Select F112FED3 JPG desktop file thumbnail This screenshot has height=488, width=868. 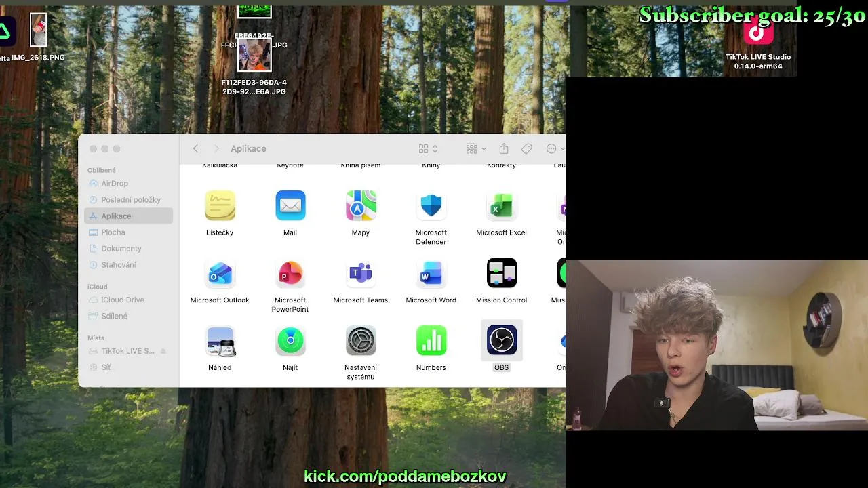tap(254, 55)
